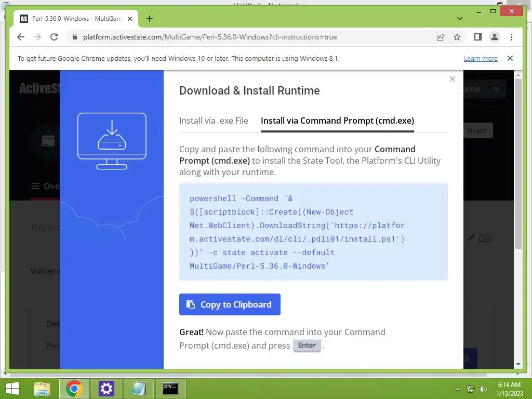
Task: Click the page's vertical scrollbar
Action: 518,164
